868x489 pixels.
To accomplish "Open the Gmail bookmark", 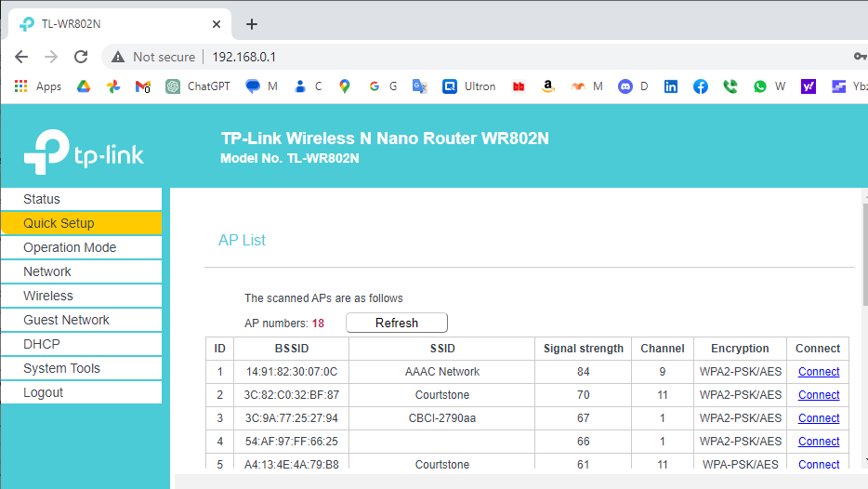I will point(143,86).
